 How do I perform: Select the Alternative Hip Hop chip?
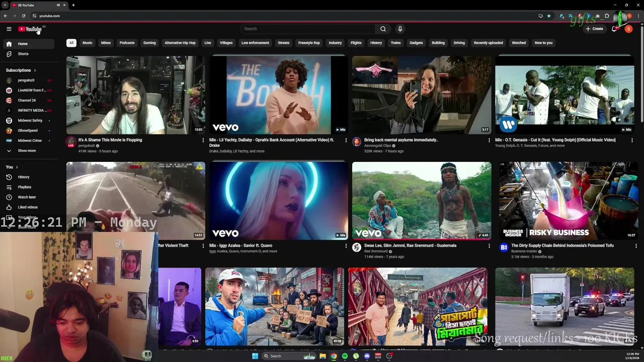tap(180, 43)
